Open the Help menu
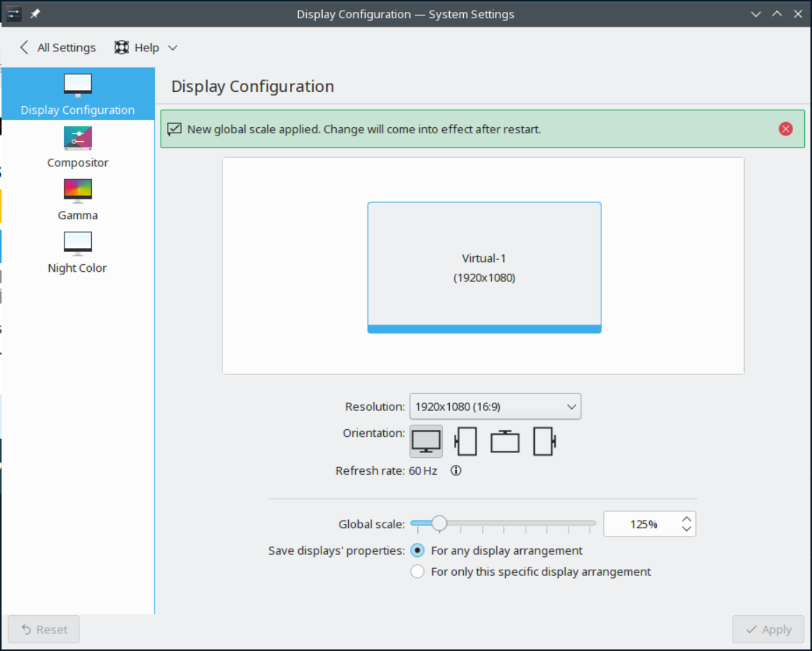The image size is (812, 651). coord(146,48)
